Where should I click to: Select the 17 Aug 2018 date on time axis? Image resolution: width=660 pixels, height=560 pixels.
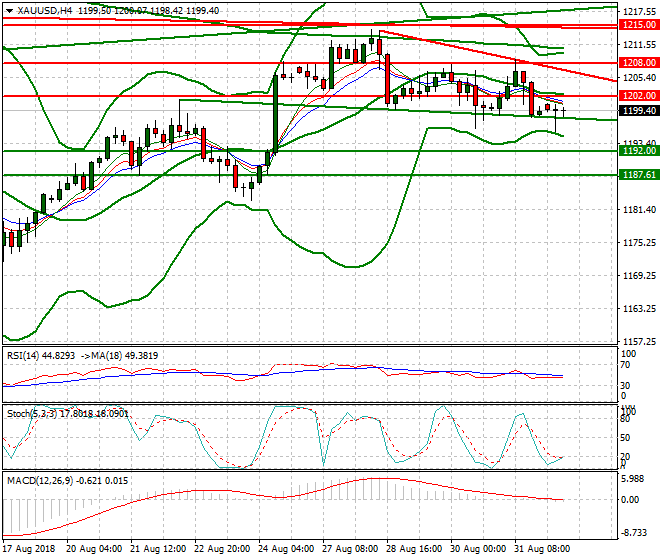pos(29,549)
